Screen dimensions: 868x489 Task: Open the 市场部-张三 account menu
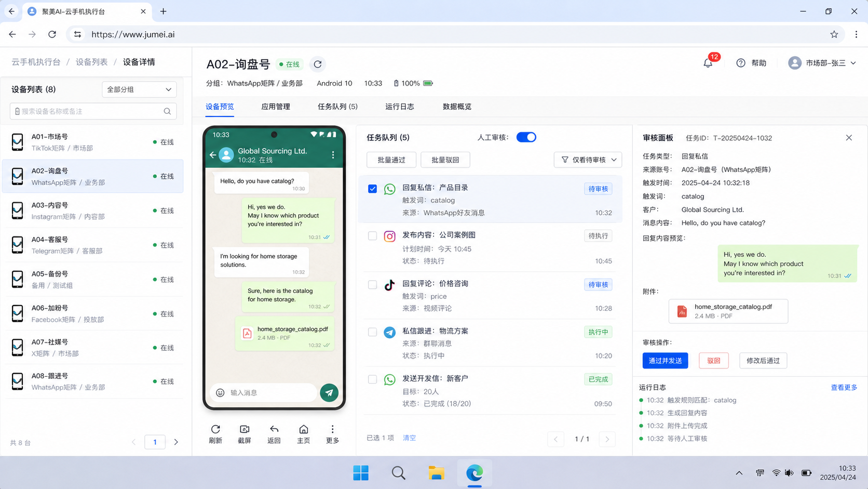tap(822, 63)
